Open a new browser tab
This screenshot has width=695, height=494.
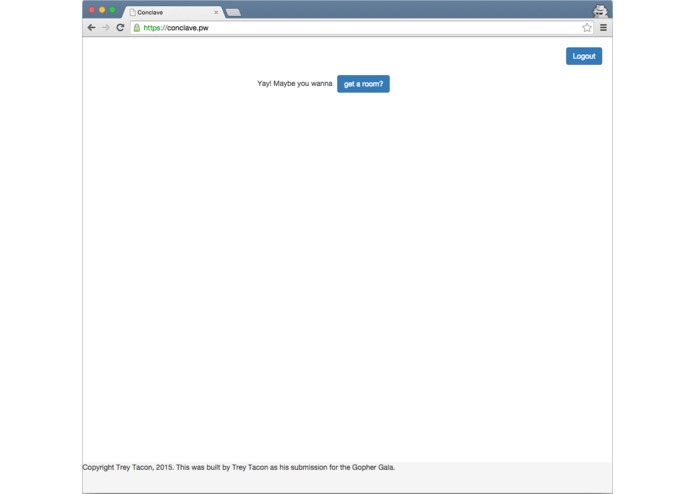(233, 12)
